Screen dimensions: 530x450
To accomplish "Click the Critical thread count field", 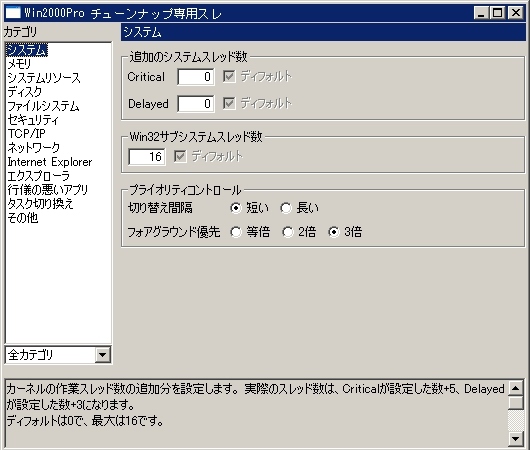I will pyautogui.click(x=196, y=77).
